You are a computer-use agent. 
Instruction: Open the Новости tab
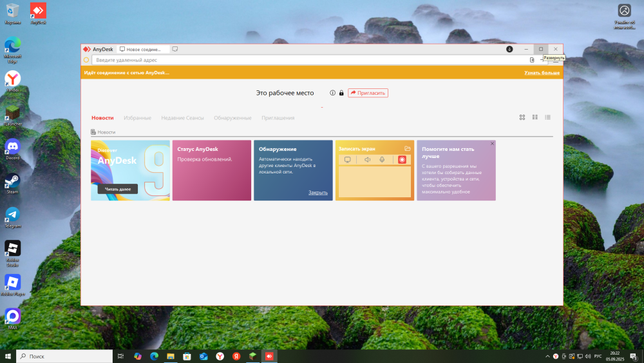click(102, 117)
